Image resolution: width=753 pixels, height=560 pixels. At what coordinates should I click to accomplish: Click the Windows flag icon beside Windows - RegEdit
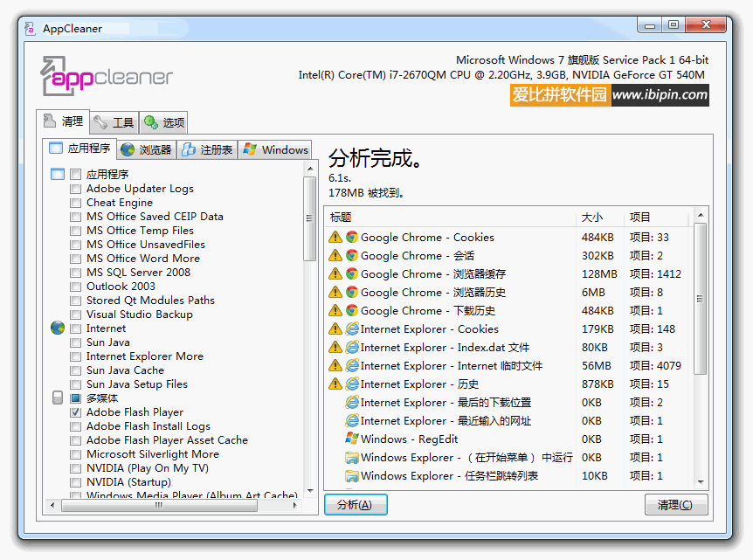[352, 439]
